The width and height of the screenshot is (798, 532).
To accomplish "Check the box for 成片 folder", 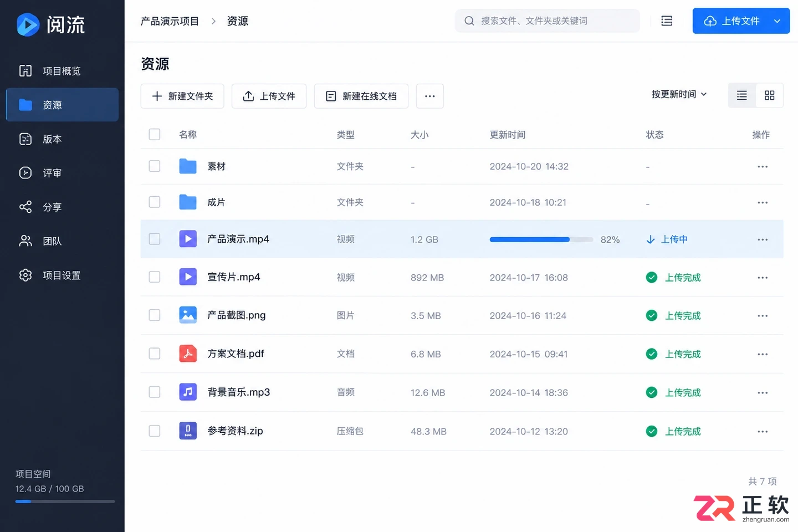I will pos(155,202).
